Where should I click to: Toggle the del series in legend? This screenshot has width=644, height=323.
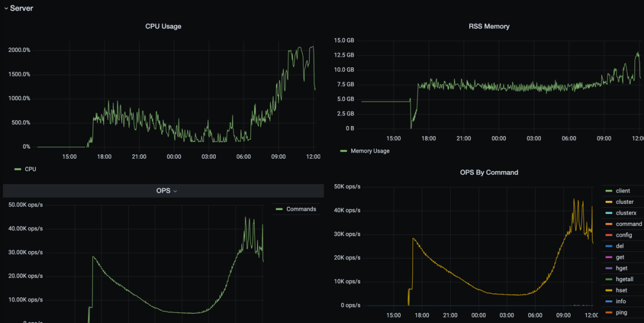click(x=620, y=246)
